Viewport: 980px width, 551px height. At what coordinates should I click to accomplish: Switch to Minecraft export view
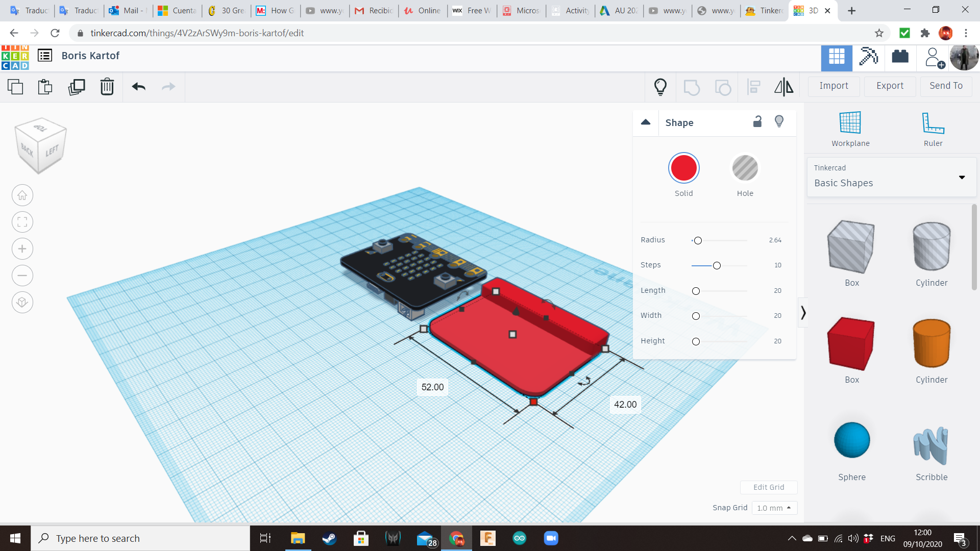pyautogui.click(x=868, y=58)
